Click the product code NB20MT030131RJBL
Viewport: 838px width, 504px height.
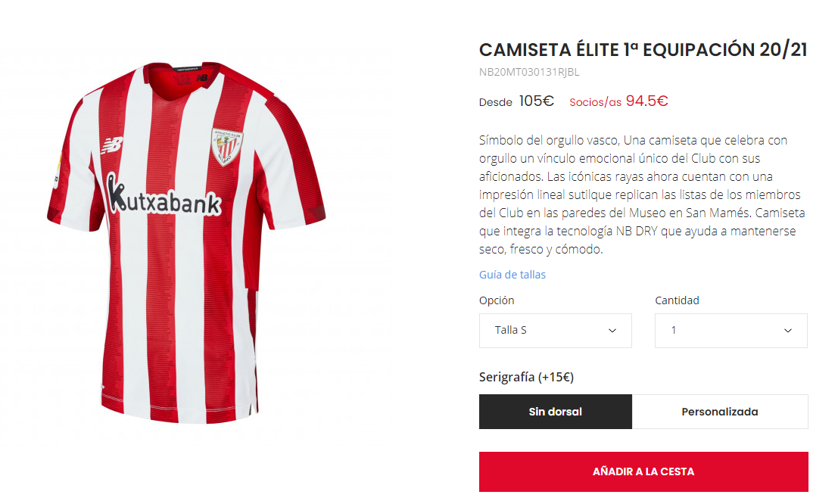(529, 73)
